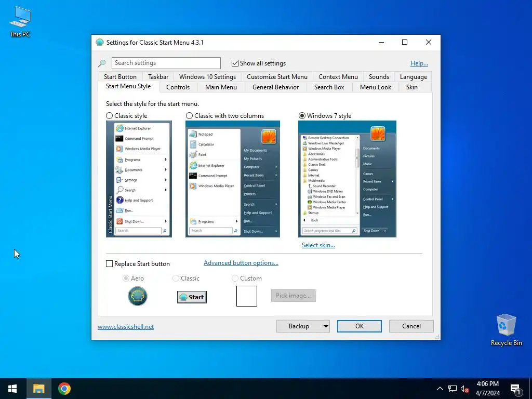
Task: Open the Language tab
Action: coord(413,77)
